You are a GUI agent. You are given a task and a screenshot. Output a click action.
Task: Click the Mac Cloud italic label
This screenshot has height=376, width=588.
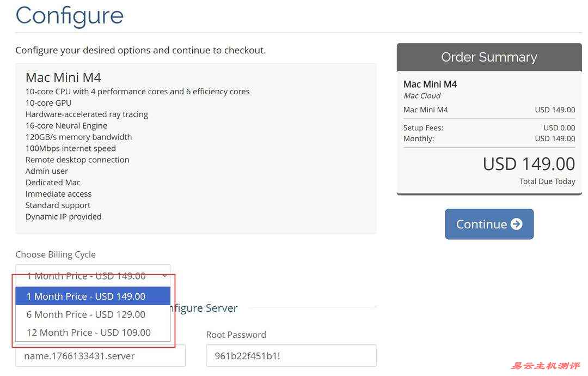click(422, 95)
